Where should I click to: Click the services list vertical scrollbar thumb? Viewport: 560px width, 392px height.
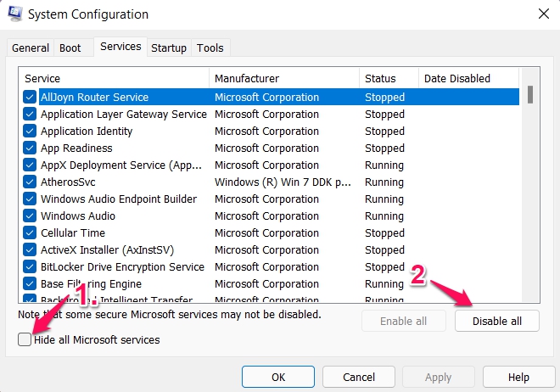(x=530, y=94)
